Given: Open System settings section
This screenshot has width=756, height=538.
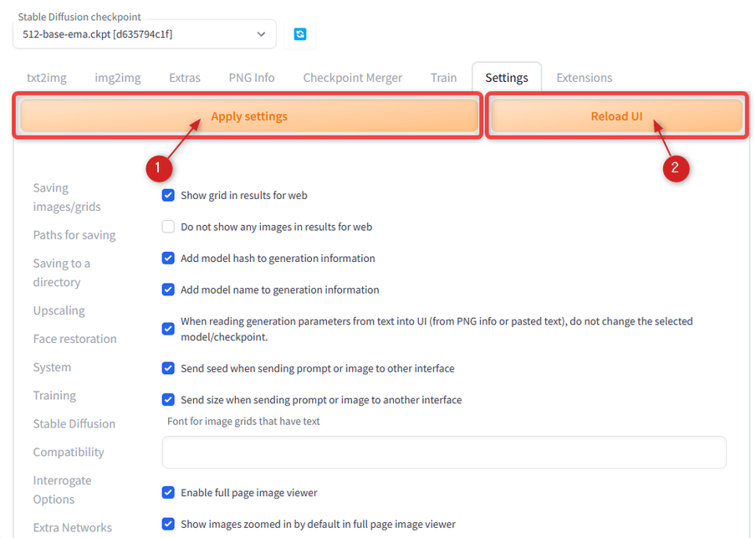Looking at the screenshot, I should [52, 367].
